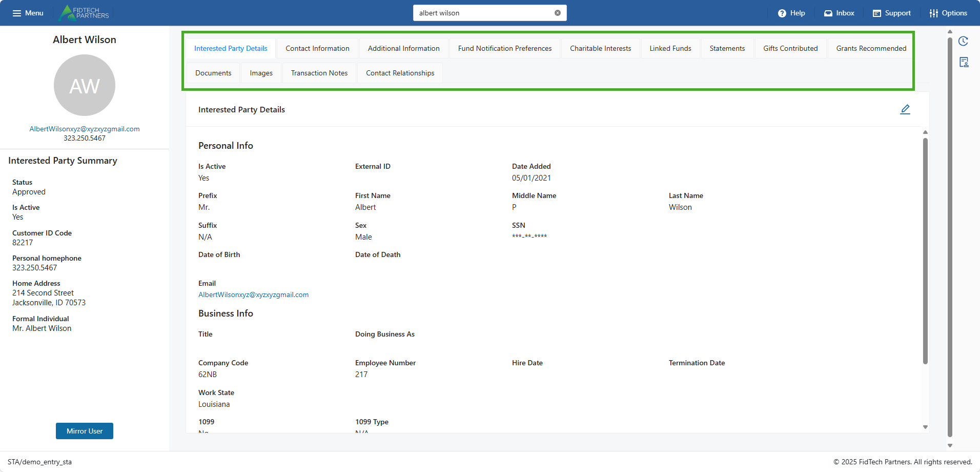The height and width of the screenshot is (472, 980).
Task: Switch to the Documents tab
Action: (213, 73)
